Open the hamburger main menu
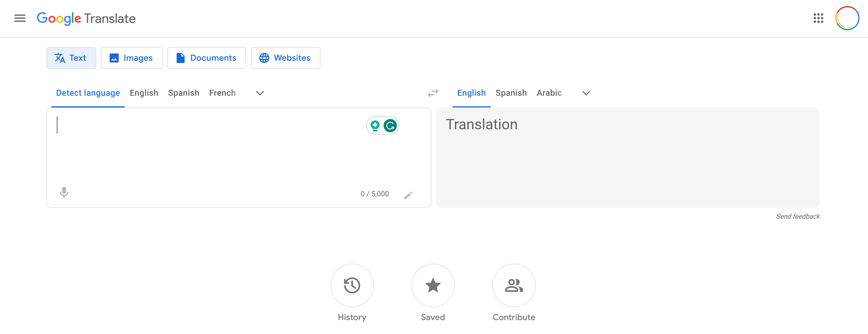Screen dimensions: 868x334 point(20,18)
